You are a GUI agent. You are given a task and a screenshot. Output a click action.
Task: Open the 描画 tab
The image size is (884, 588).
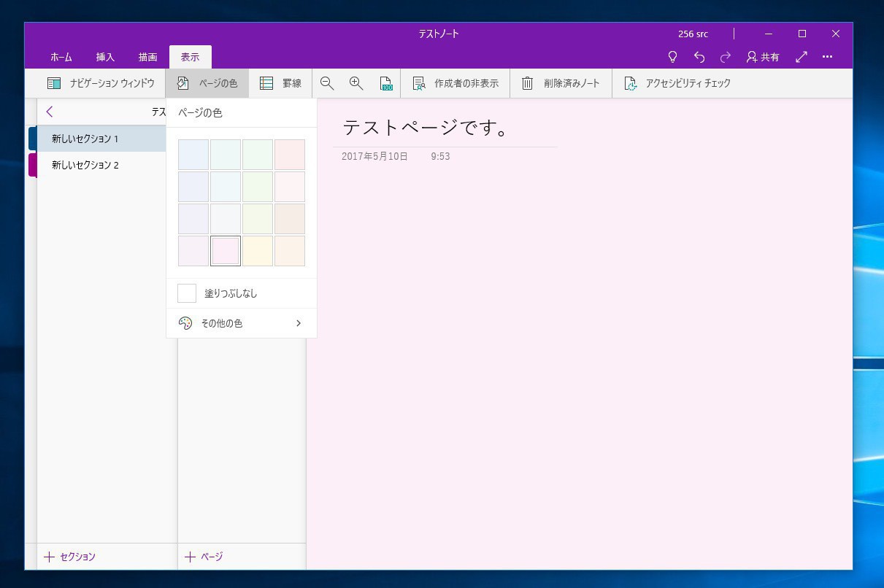(147, 57)
